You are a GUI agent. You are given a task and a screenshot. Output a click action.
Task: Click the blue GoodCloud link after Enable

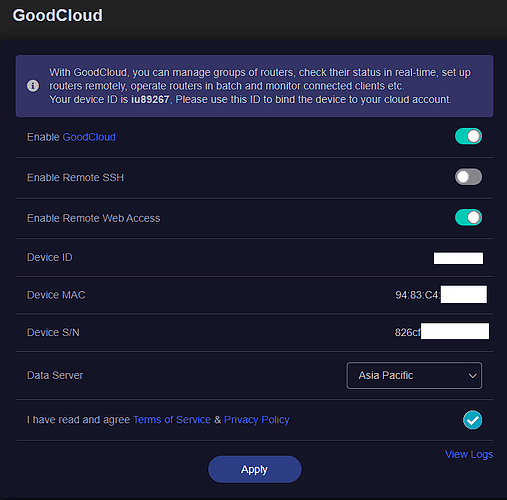[x=89, y=137]
